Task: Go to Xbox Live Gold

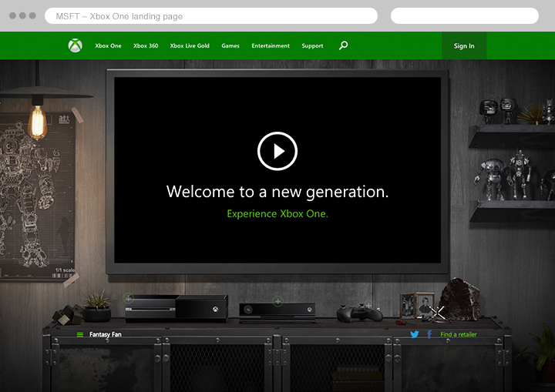Action: (x=190, y=45)
